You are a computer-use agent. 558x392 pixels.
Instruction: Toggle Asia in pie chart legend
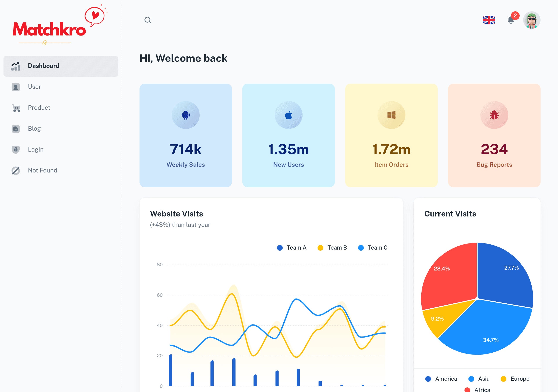pyautogui.click(x=479, y=379)
